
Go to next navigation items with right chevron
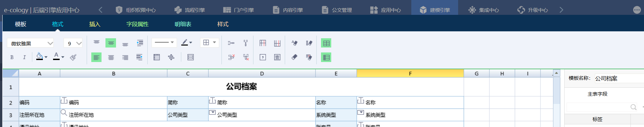[561, 10]
